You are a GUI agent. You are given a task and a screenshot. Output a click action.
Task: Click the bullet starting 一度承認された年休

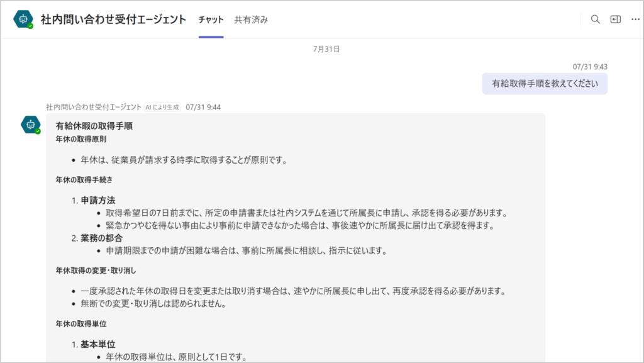293,291
